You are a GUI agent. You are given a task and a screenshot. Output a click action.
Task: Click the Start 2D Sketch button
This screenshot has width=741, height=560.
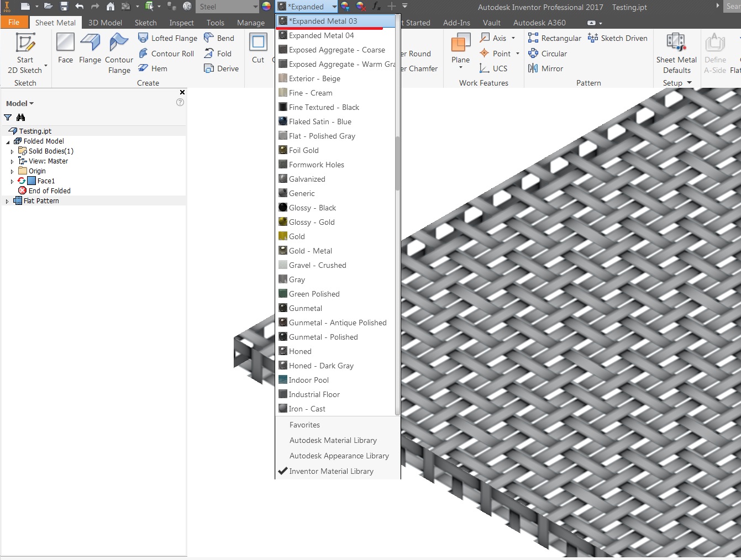[x=24, y=54]
